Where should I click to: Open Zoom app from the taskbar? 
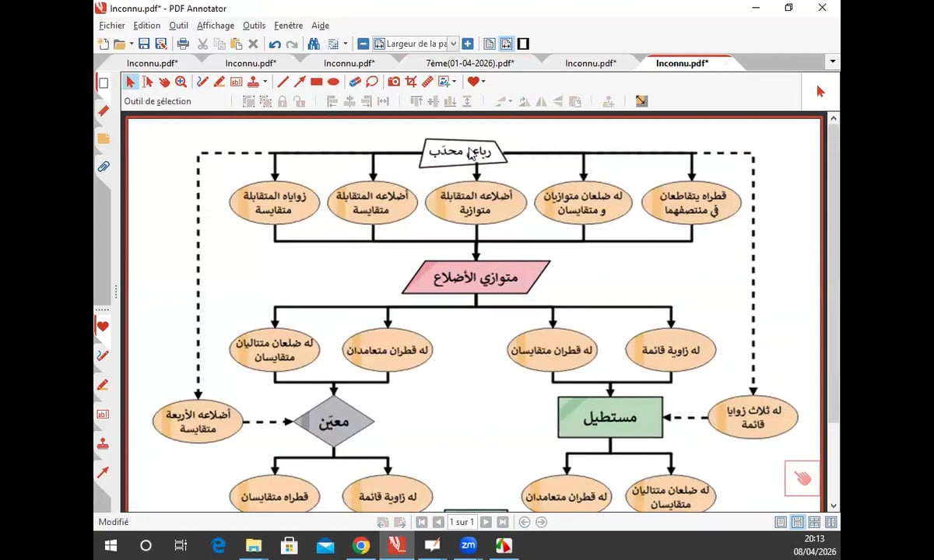pyautogui.click(x=468, y=545)
